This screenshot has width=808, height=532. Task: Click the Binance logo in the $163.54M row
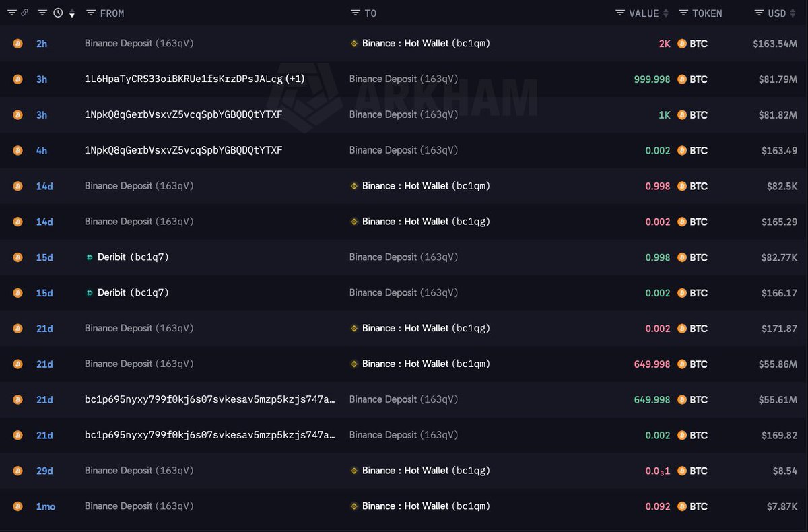354,43
